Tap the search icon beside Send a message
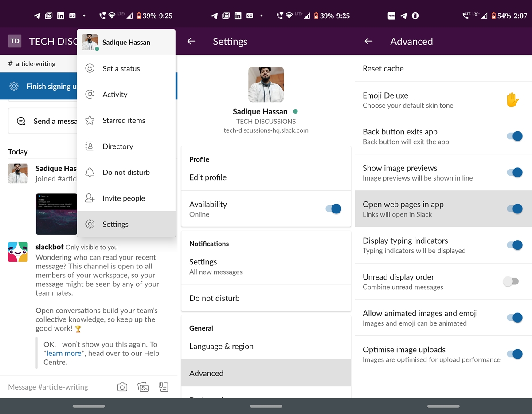The width and height of the screenshot is (532, 414). [x=21, y=121]
